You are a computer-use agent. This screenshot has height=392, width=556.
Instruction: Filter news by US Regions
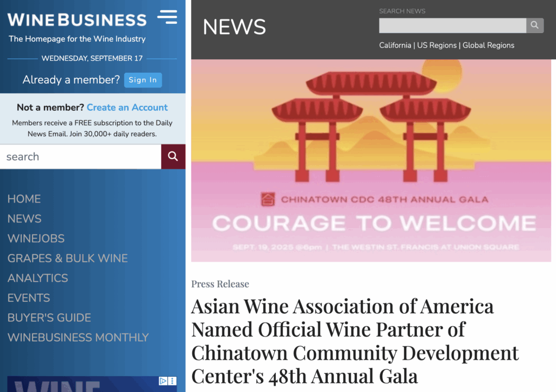tap(437, 46)
